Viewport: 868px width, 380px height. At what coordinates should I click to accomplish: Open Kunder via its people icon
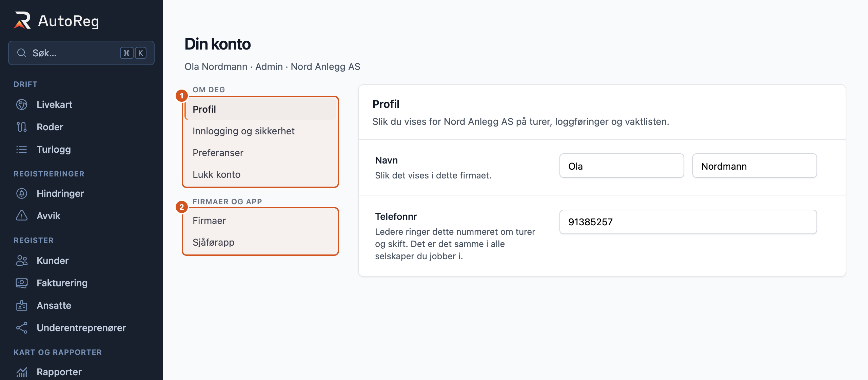pos(22,261)
